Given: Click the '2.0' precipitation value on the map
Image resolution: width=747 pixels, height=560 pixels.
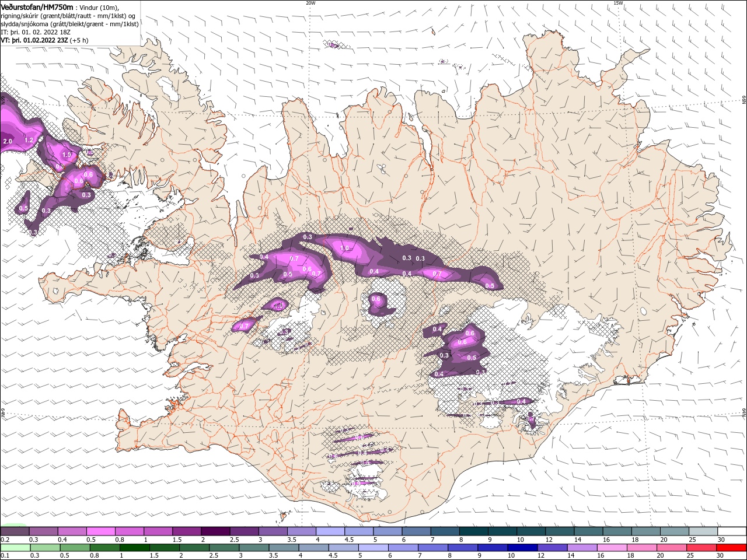Looking at the screenshot, I should tap(8, 141).
